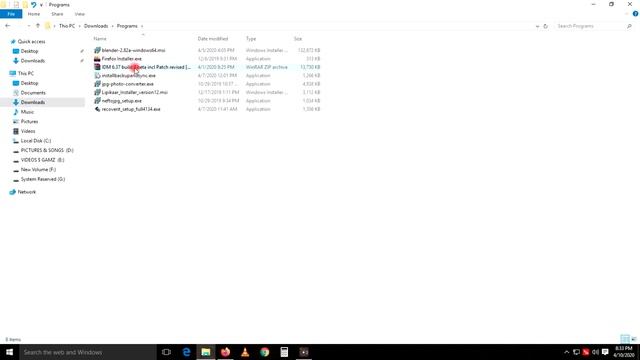
Task: Click the search magnifier icon
Action: coord(629,26)
